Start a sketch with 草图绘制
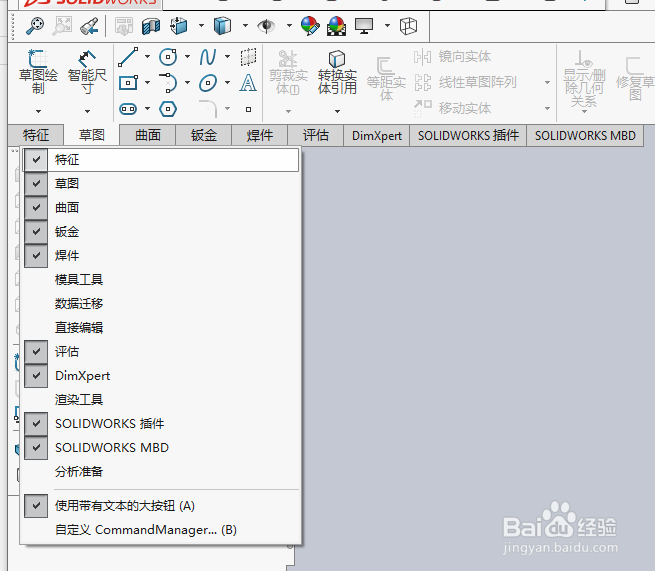The width and height of the screenshot is (655, 571). pyautogui.click(x=38, y=73)
